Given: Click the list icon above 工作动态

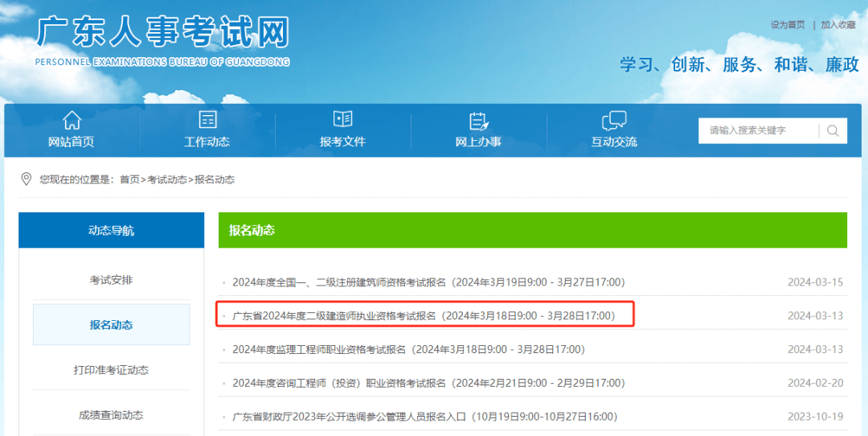Looking at the screenshot, I should (x=207, y=120).
